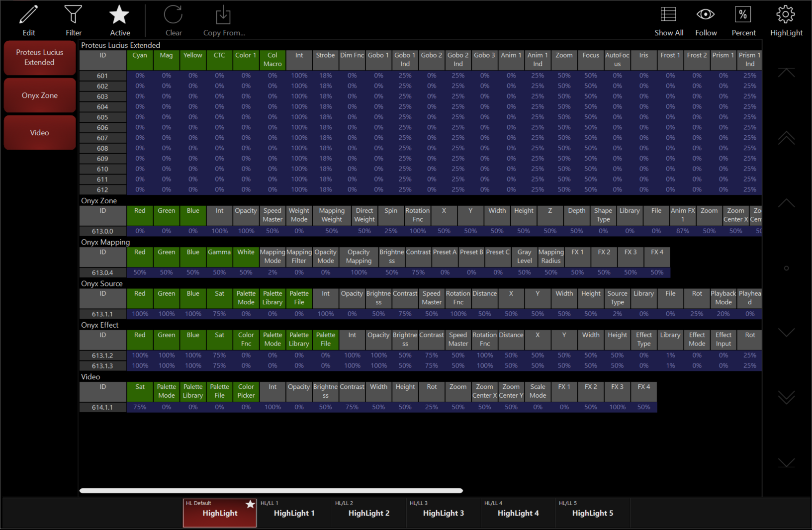Switch to HighLight 2 tab

[369, 513]
